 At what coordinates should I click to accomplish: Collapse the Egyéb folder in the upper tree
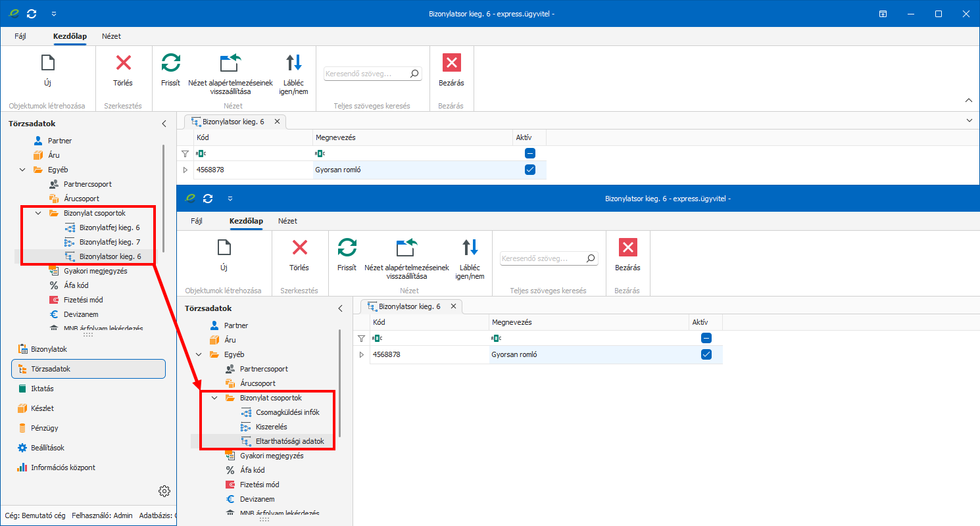[22, 170]
